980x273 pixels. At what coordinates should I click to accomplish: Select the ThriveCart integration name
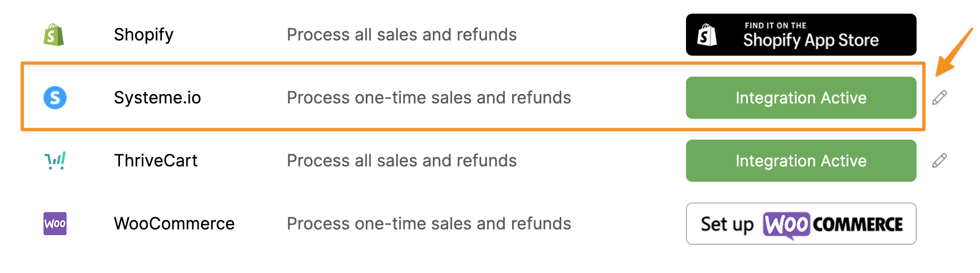pos(156,161)
